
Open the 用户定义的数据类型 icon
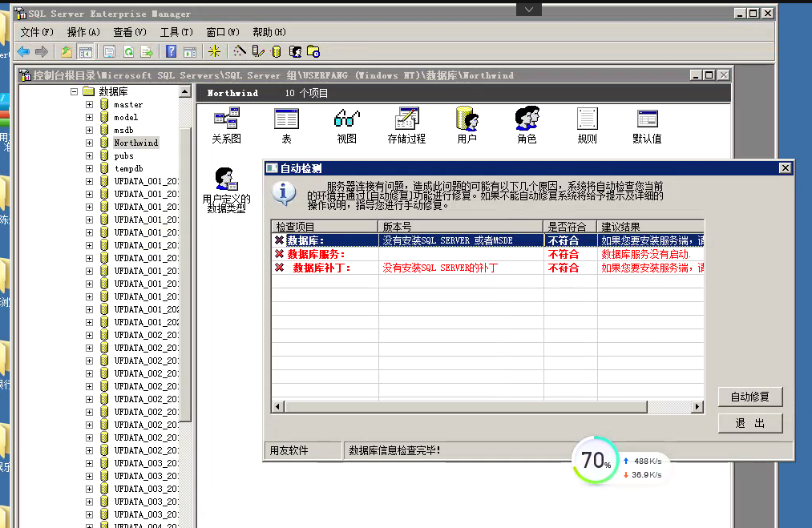click(226, 190)
